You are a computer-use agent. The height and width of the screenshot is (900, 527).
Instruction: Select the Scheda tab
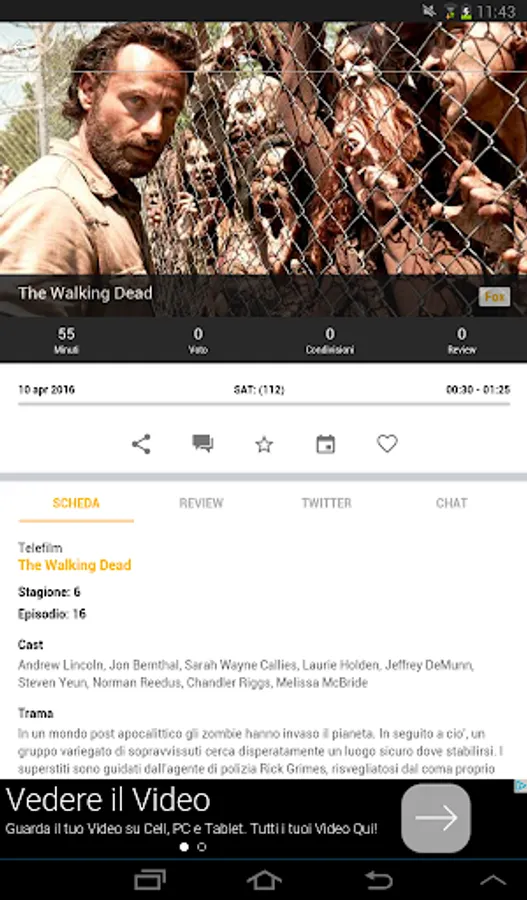coord(76,503)
